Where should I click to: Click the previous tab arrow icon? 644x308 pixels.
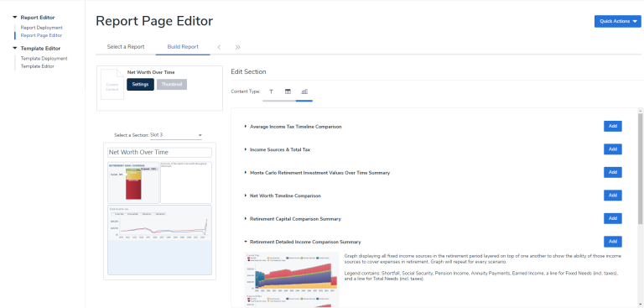(x=219, y=47)
